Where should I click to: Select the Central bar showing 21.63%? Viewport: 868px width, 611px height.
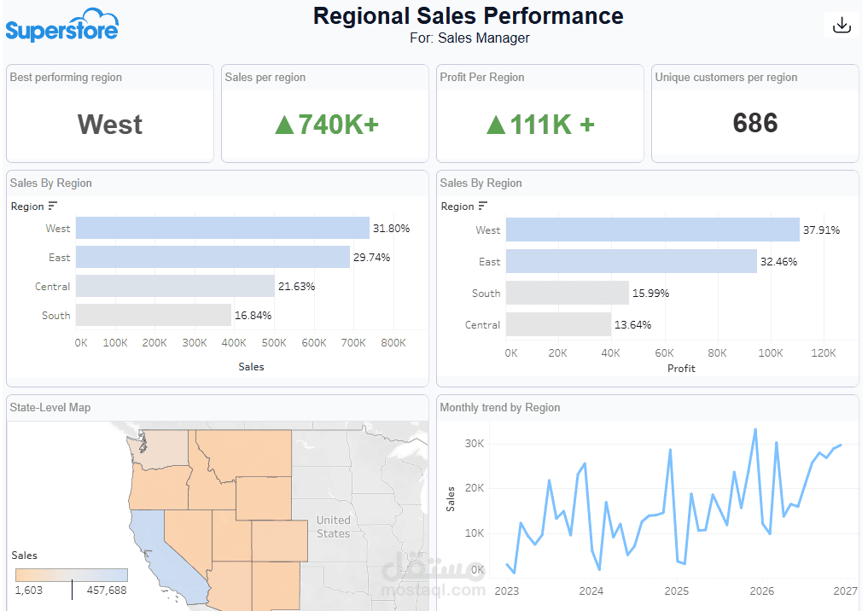click(175, 286)
